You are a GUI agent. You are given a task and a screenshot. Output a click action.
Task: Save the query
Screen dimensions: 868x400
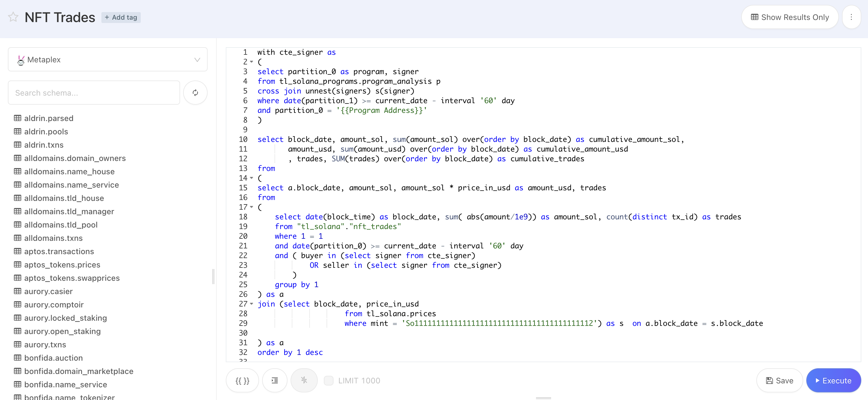coord(779,380)
